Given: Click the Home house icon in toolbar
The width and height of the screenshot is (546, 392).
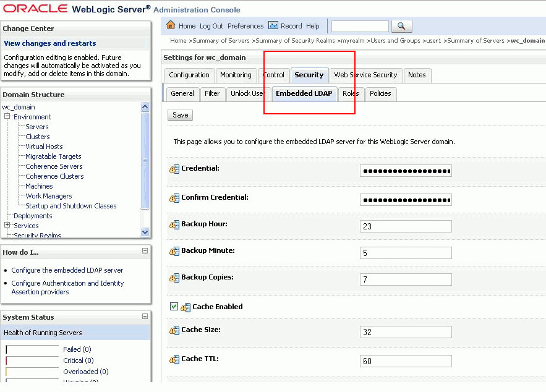Looking at the screenshot, I should point(171,25).
